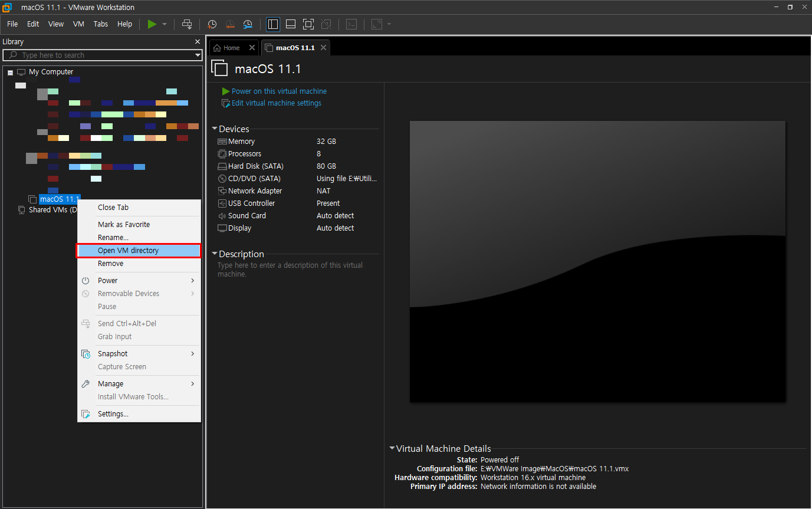Screen dimensions: 812x509
Task: Open the stretch options dropdown arrow
Action: (389, 24)
